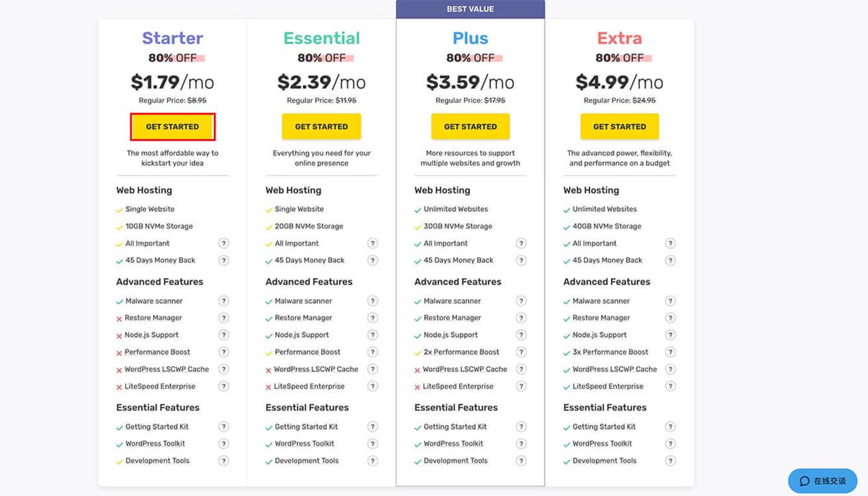Show info for Extra WordPress LSCWP Cache
The height and width of the screenshot is (496, 868).
tap(670, 369)
